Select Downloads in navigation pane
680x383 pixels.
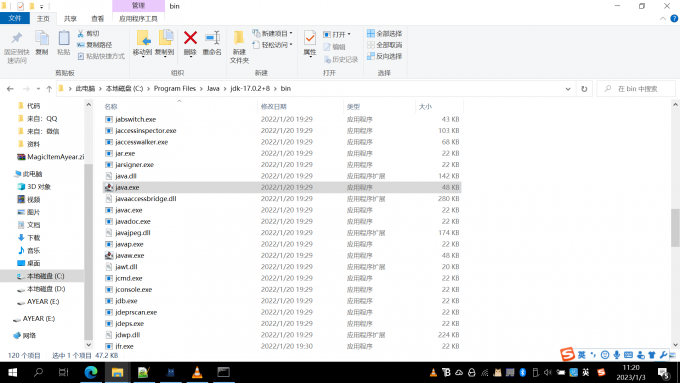[x=29, y=238]
